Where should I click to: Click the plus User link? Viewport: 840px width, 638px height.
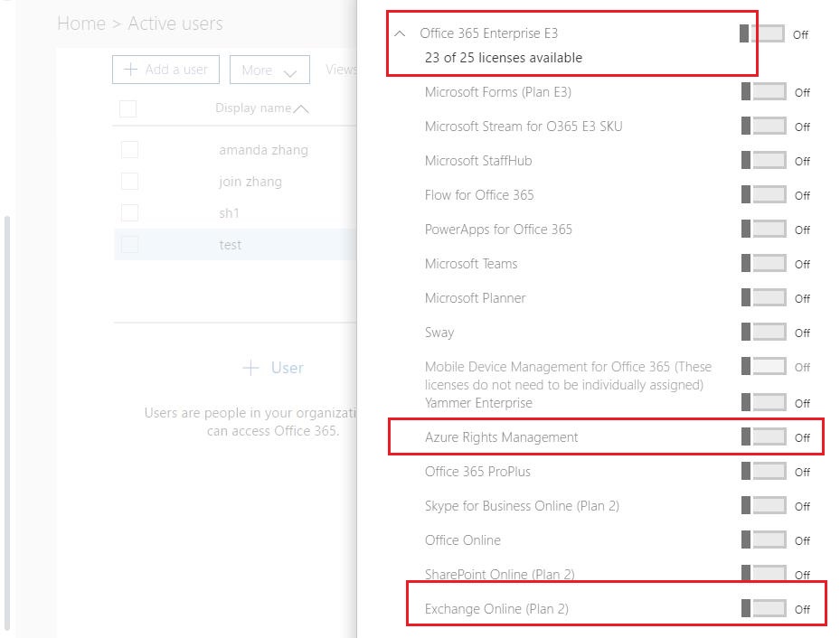pyautogui.click(x=273, y=368)
